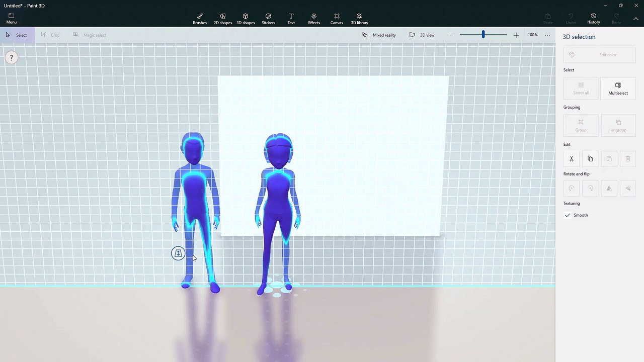Expand the Menu
The width and height of the screenshot is (644, 362).
click(x=11, y=19)
